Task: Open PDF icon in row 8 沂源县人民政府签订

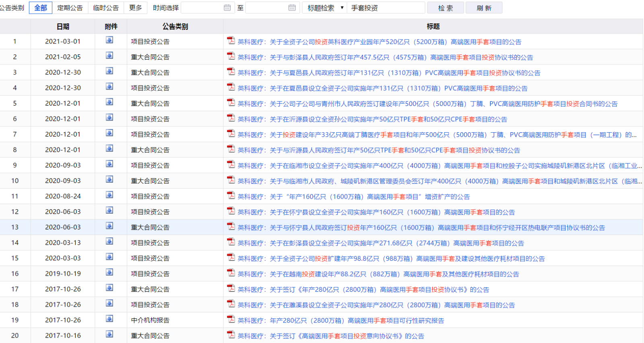Action: tap(231, 149)
